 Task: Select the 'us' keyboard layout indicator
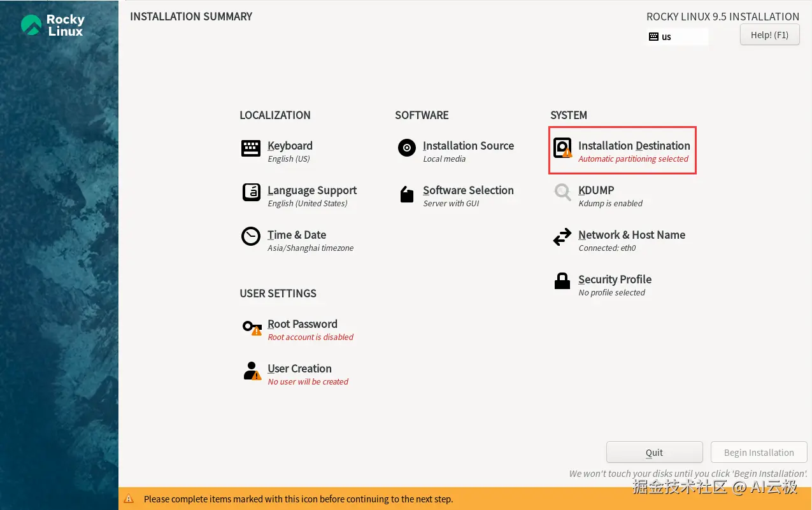[677, 37]
